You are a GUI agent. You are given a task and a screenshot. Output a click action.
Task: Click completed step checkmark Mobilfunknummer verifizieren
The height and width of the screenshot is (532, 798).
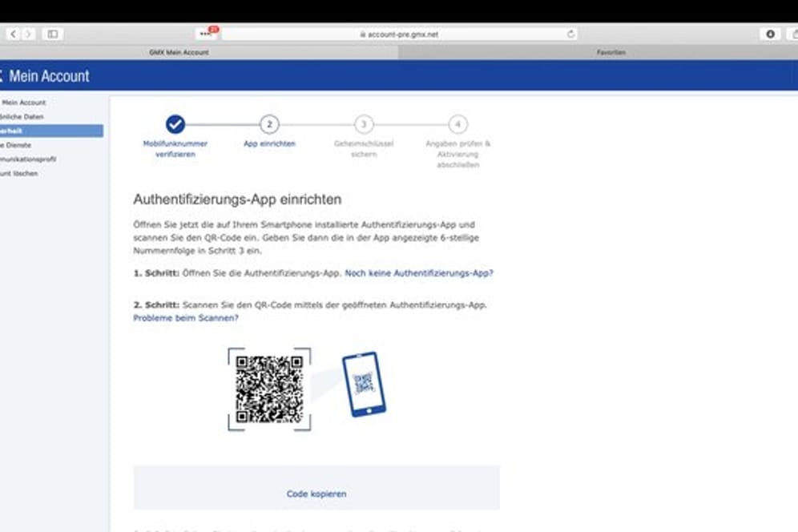coord(175,123)
